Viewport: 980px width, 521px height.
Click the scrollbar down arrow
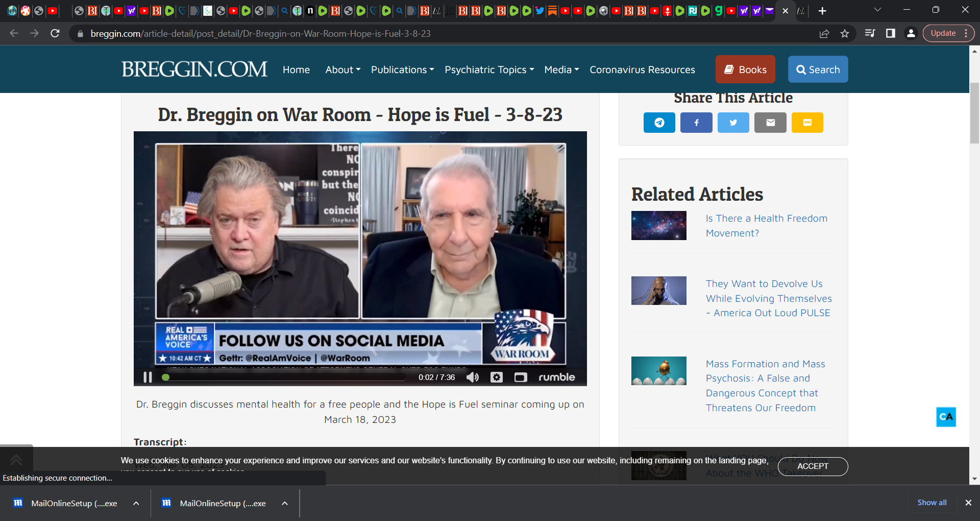click(x=975, y=479)
